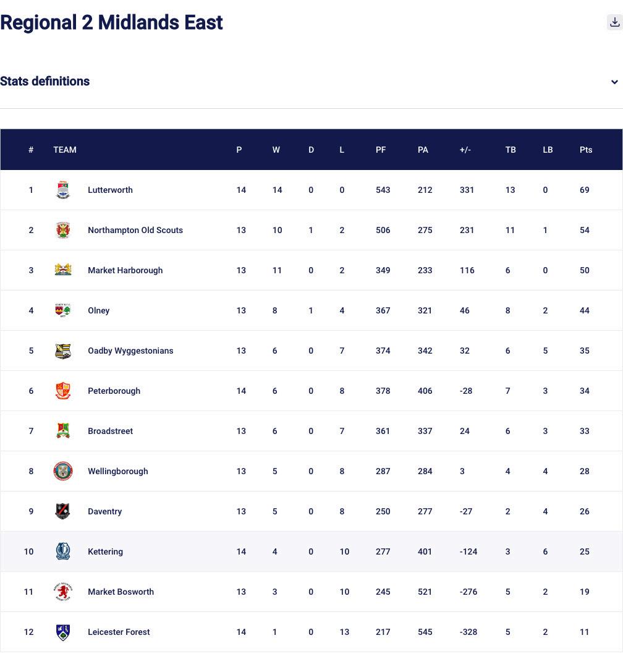Click the Olney club crest
Screen dimensions: 623x672
[x=63, y=310]
